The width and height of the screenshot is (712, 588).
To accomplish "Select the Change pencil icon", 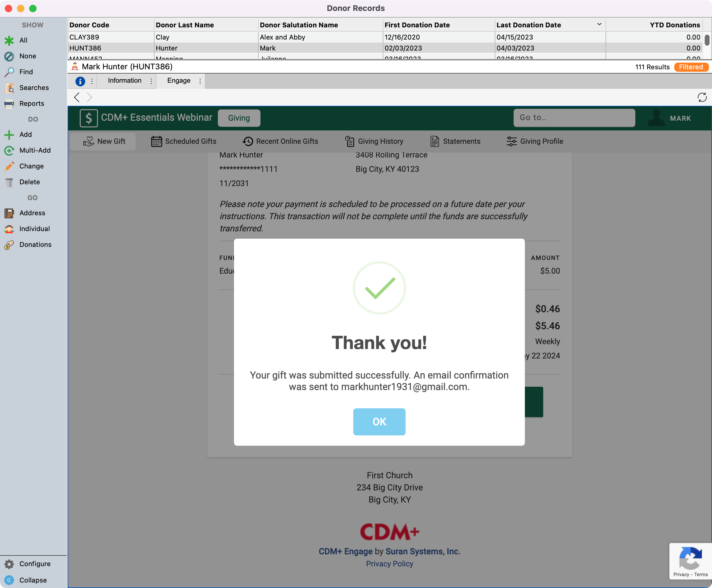I will tap(9, 166).
